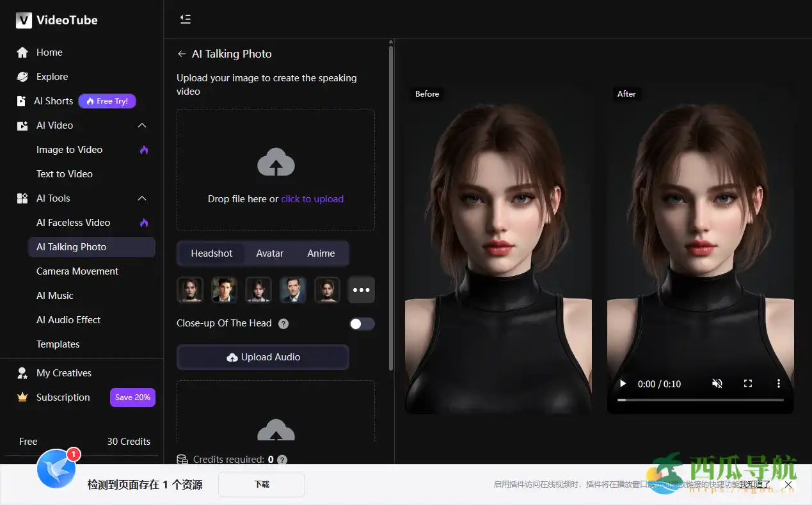Click the help icon next to Close-up Of The Head
812x505 pixels.
[x=283, y=324]
